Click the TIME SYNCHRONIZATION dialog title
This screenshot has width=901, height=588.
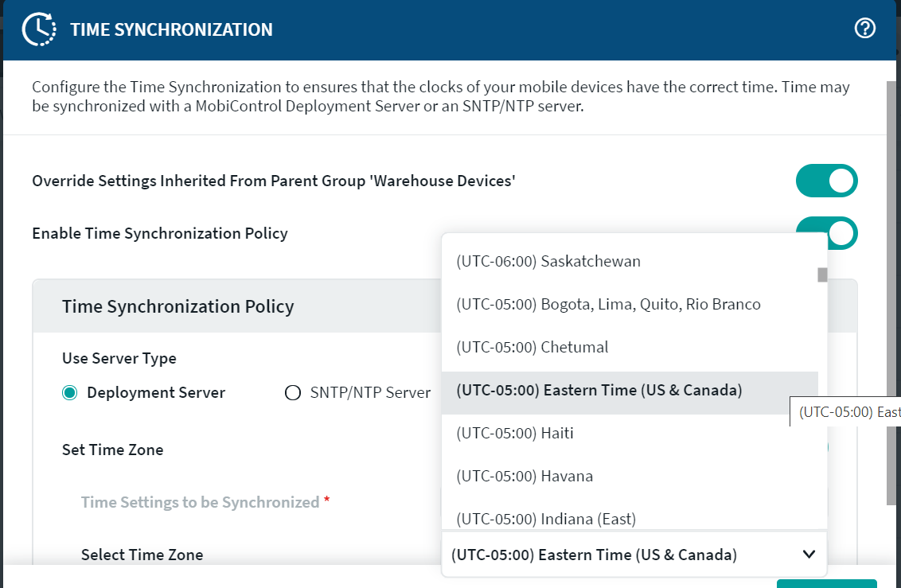[x=171, y=30]
